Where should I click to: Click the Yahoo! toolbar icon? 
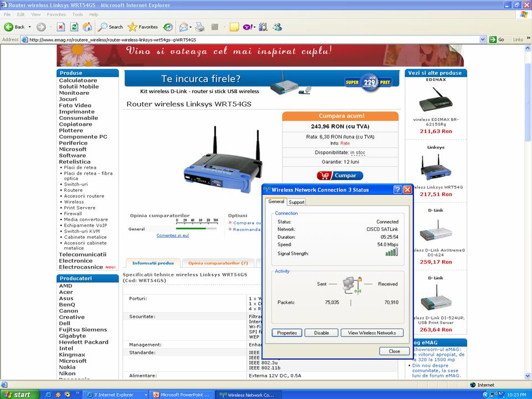coord(247,27)
